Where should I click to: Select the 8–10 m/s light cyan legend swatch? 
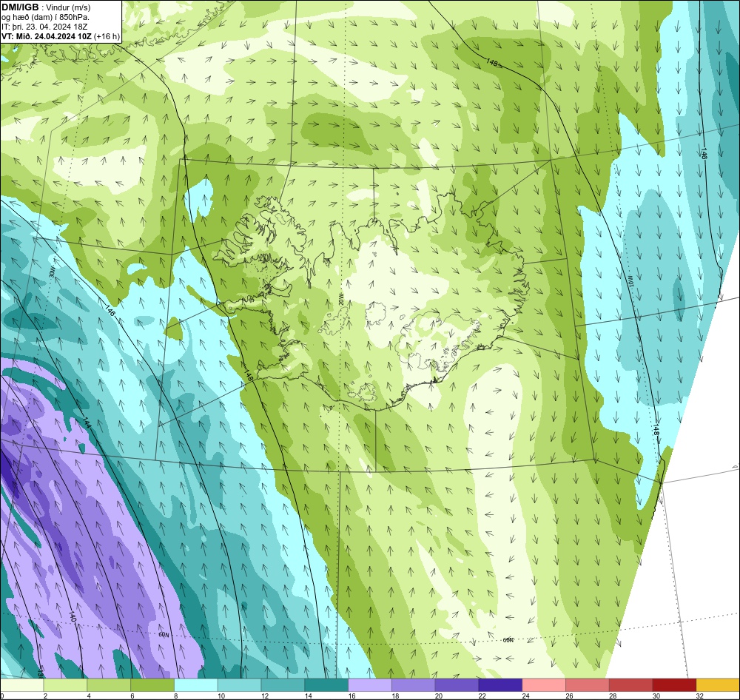(x=196, y=684)
